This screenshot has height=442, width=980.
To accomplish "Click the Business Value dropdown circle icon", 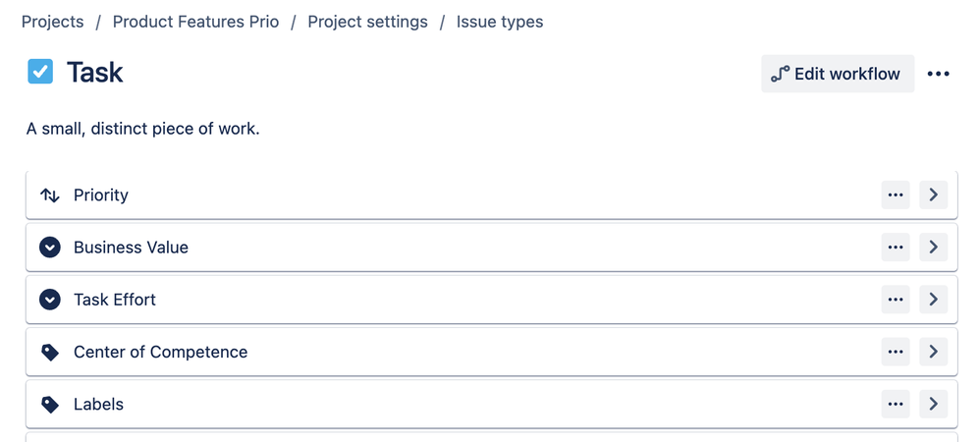I will click(49, 248).
